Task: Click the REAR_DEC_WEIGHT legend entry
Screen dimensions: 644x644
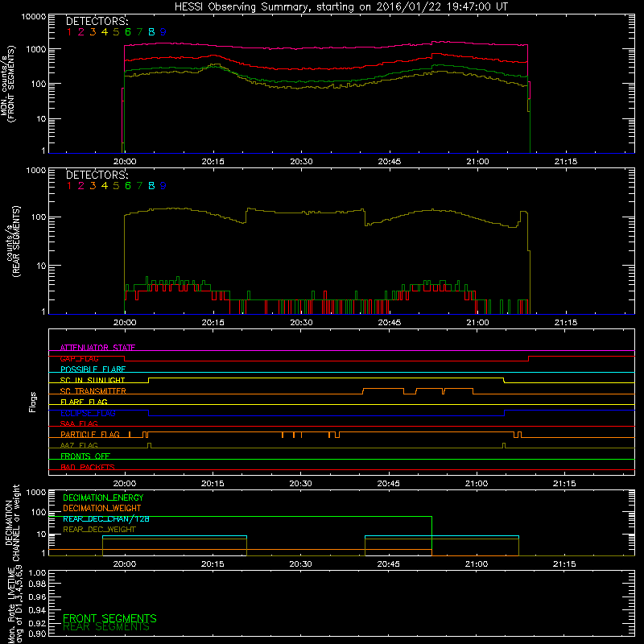Action: [x=99, y=530]
